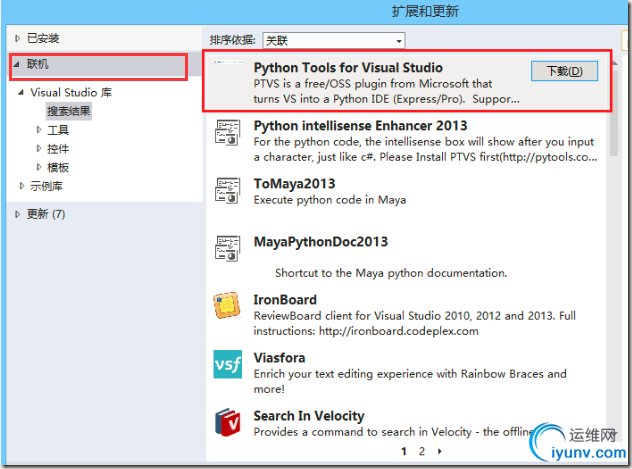Image resolution: width=632 pixels, height=469 pixels.
Task: Select 已安装 in the left pane
Action: click(43, 39)
